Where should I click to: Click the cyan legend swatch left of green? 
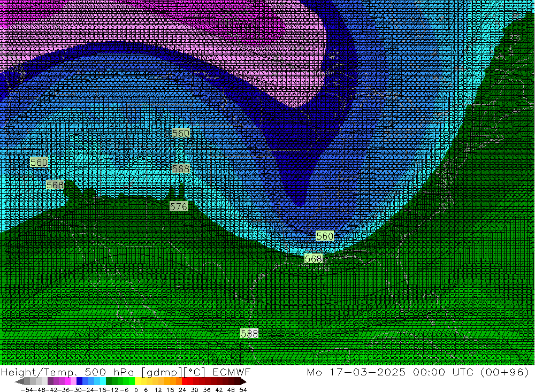click(103, 381)
